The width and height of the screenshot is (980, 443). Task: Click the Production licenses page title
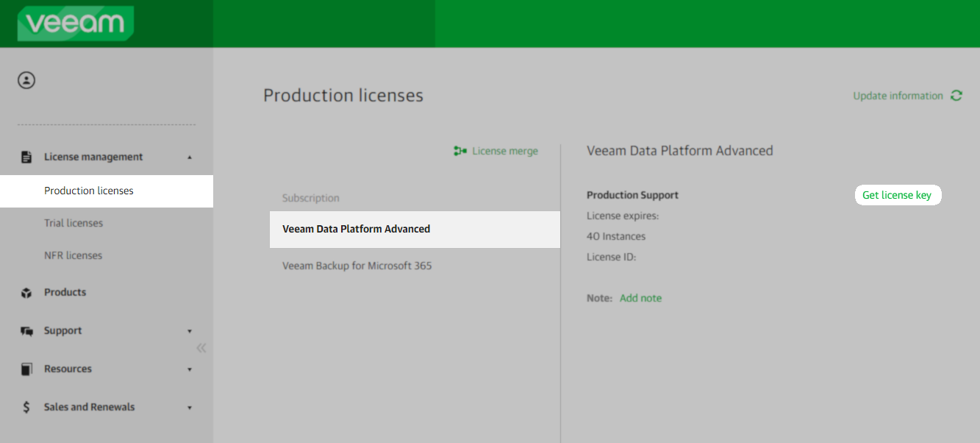[x=343, y=96]
